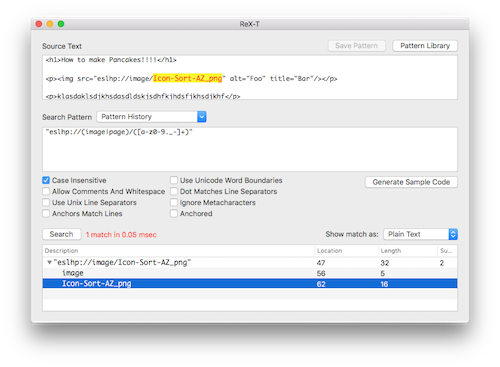The image size is (500, 367).
Task: Click the yellow minimize window button
Action: point(50,24)
